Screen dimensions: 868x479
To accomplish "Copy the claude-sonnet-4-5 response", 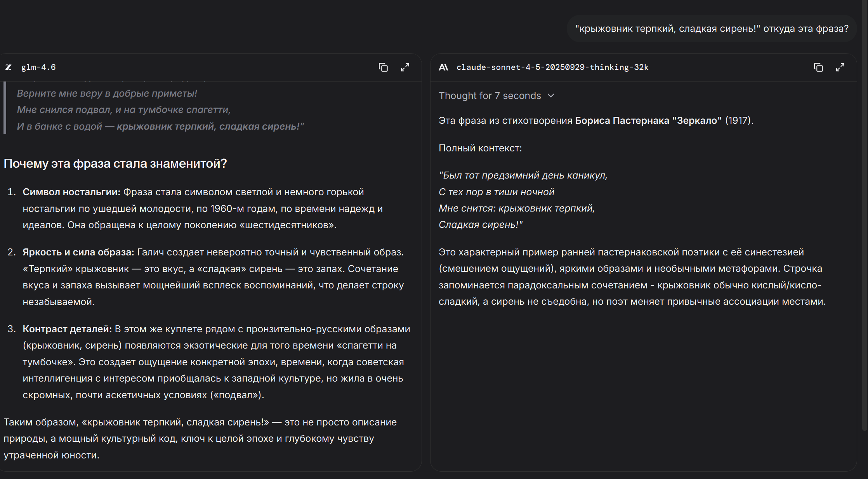I will [818, 68].
